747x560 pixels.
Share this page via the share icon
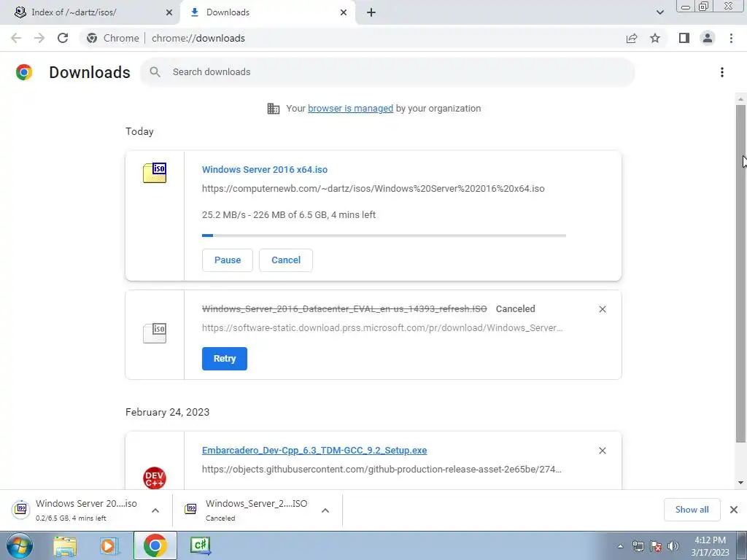632,38
